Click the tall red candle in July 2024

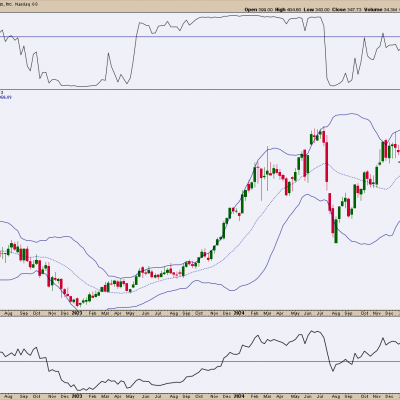327,162
